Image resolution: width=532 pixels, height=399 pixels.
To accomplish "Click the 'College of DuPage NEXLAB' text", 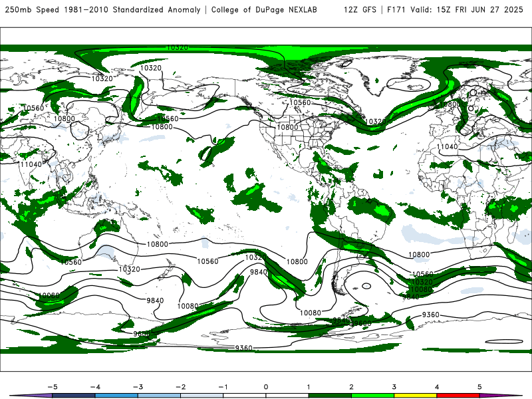I will pos(264,9).
